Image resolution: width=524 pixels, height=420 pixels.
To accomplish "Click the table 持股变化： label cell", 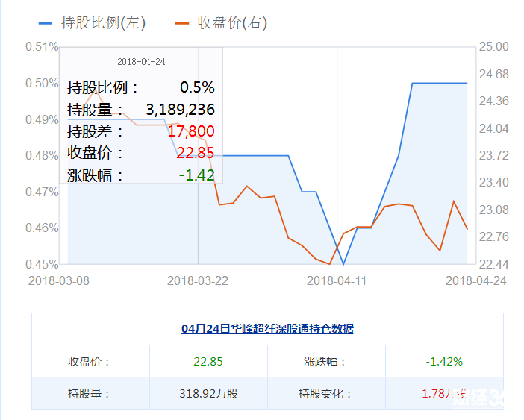I will click(325, 394).
